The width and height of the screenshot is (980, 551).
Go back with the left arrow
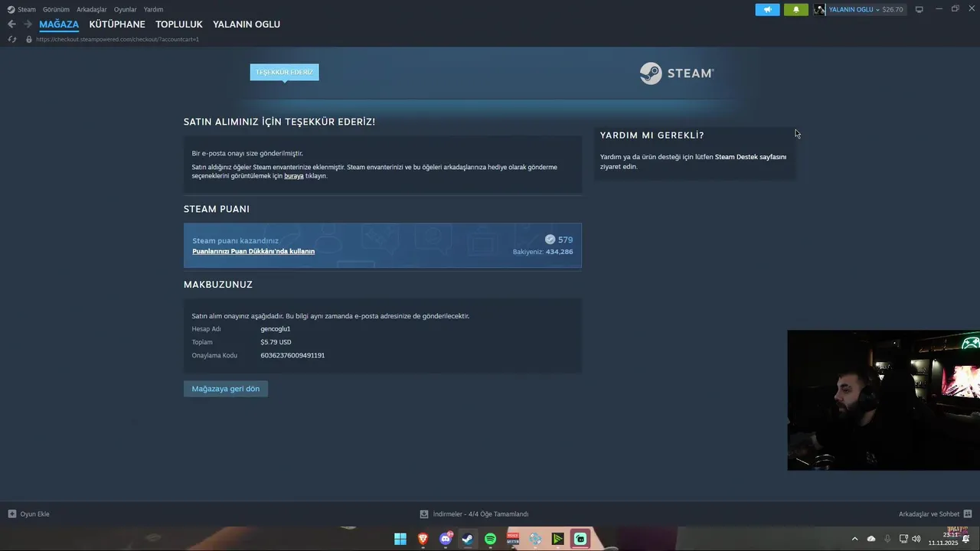coord(11,24)
